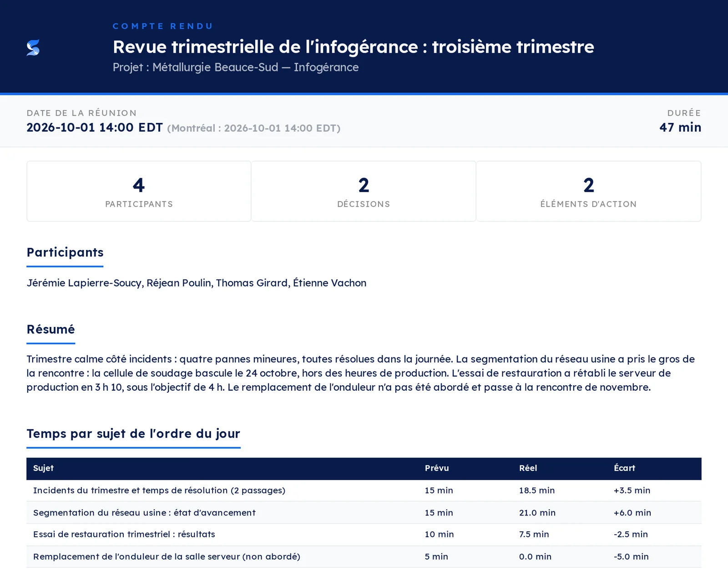Click the '7.5 min' actual time cell
728x586 pixels.
[x=534, y=534]
